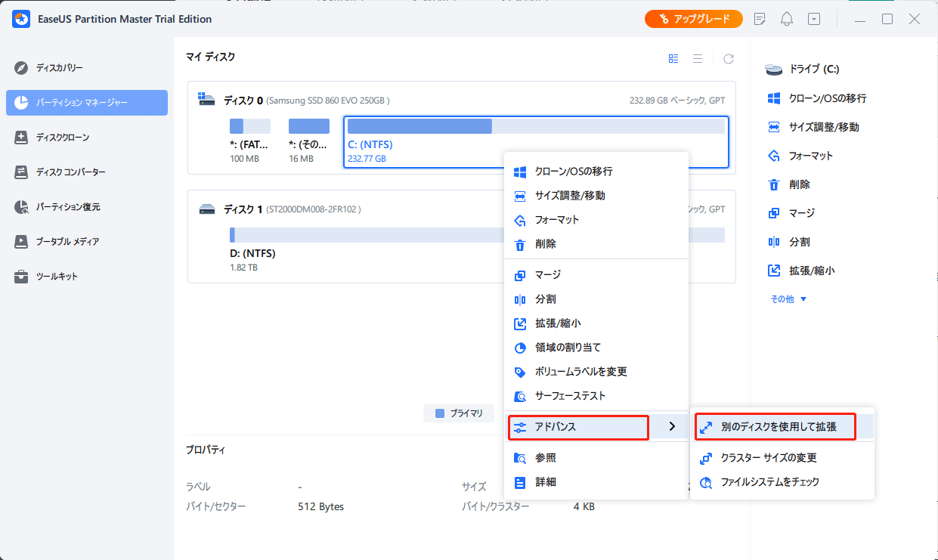This screenshot has width=938, height=560.
Task: Expand the アドバンス submenu arrow
Action: [672, 427]
